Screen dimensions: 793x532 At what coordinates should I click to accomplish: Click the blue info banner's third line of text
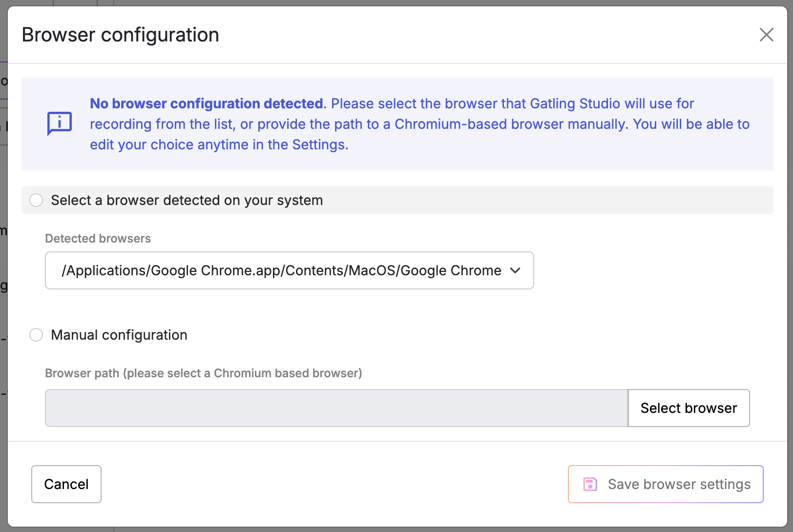click(x=219, y=144)
